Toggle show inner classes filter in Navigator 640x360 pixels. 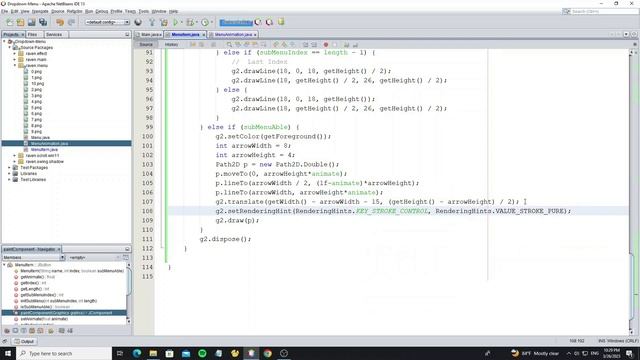(x=40, y=331)
